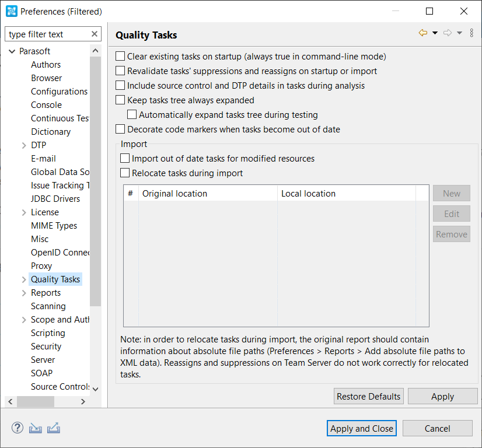Open the three-dot view menu icon

471,33
